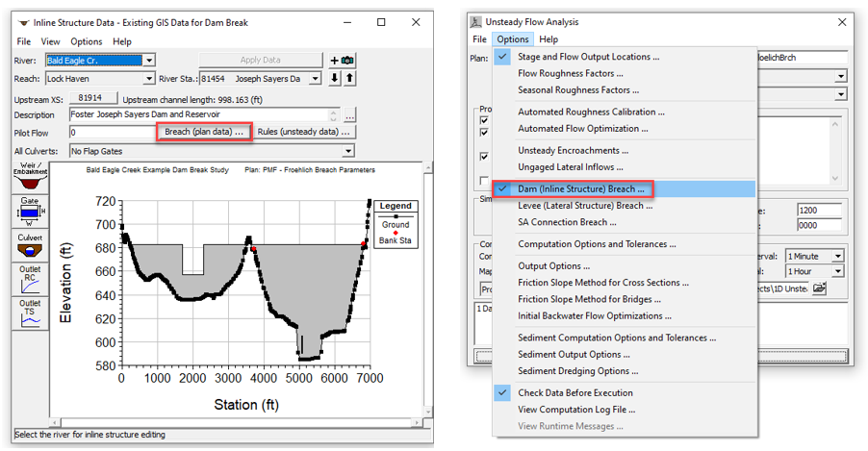
Task: Open the Outlet RC editor
Action: click(x=29, y=278)
